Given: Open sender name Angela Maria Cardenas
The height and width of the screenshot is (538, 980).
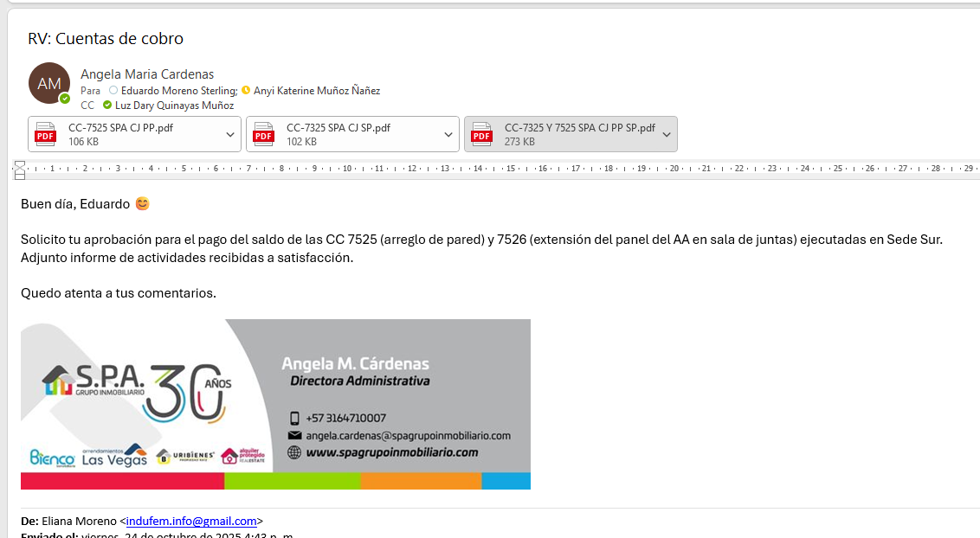Looking at the screenshot, I should [147, 74].
